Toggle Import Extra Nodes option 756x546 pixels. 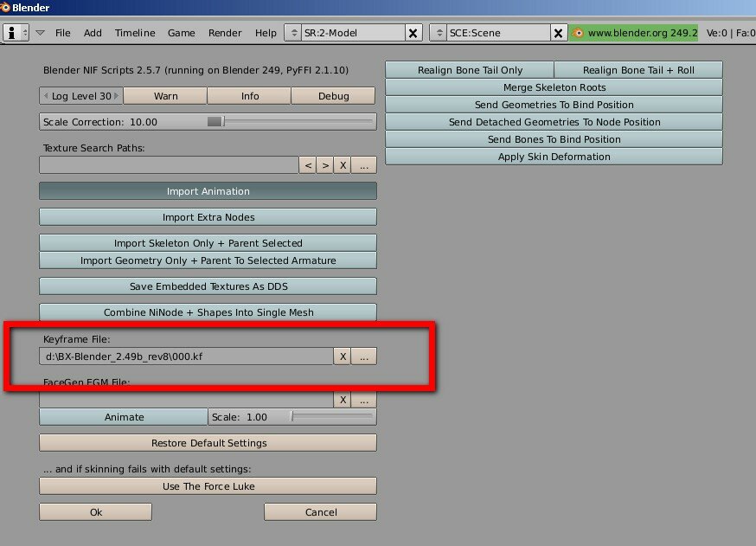[208, 217]
